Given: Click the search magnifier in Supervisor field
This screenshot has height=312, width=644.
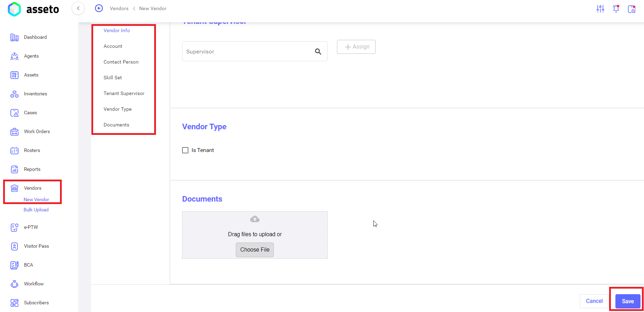Looking at the screenshot, I should point(318,51).
